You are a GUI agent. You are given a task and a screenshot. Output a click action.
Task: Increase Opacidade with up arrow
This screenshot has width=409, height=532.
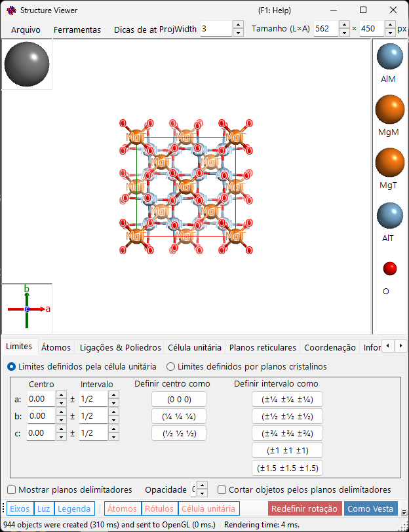(203, 486)
